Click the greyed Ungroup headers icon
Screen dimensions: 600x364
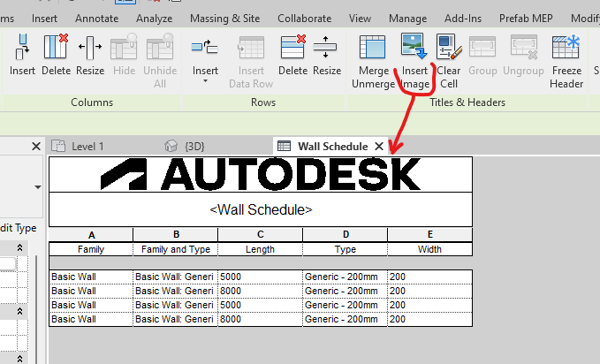(523, 47)
